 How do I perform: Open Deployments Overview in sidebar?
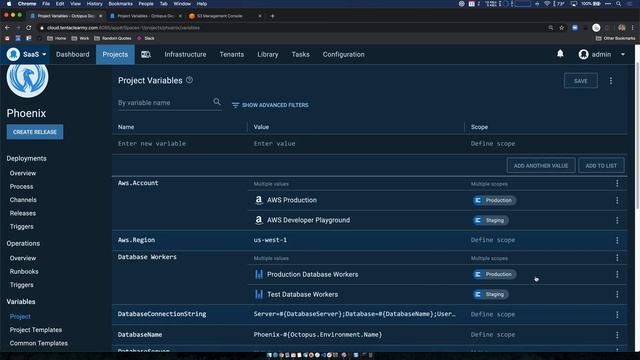(23, 173)
